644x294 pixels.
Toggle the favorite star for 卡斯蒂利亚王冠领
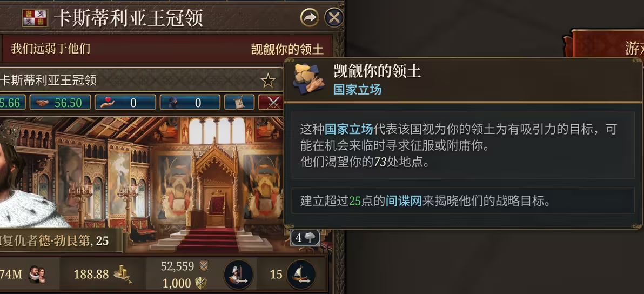[x=268, y=81]
